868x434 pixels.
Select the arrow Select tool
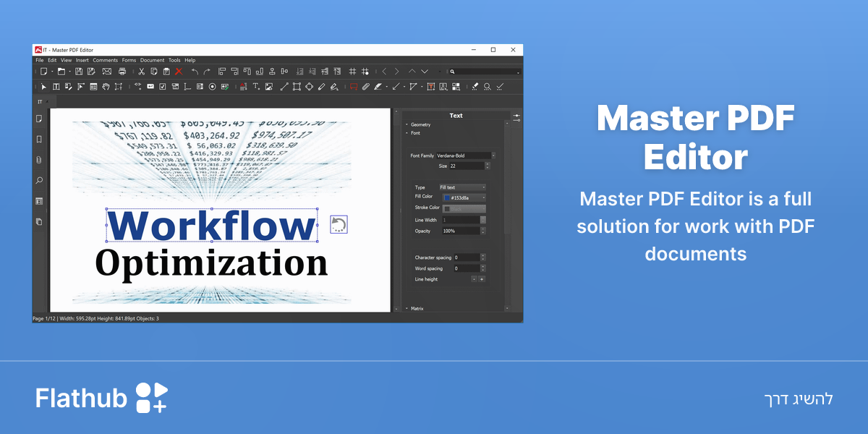(x=44, y=87)
